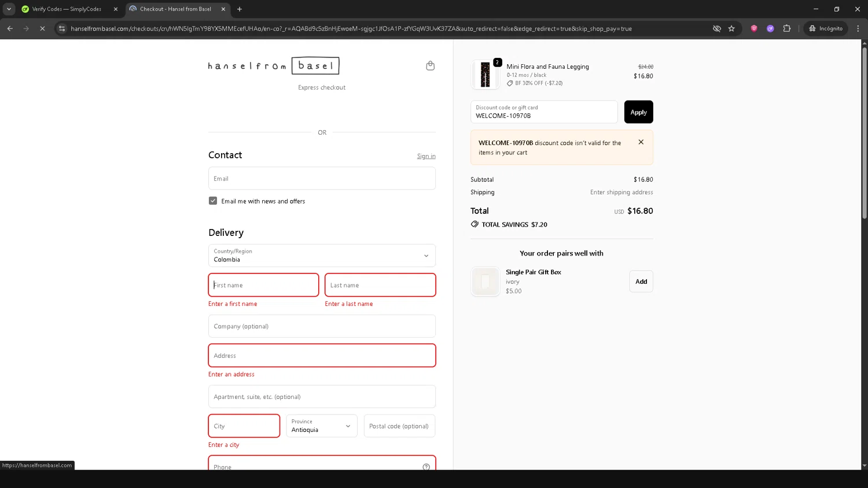Click the BF 30% OFF (-$7.20) label
Screen dimensions: 868x488
point(539,83)
